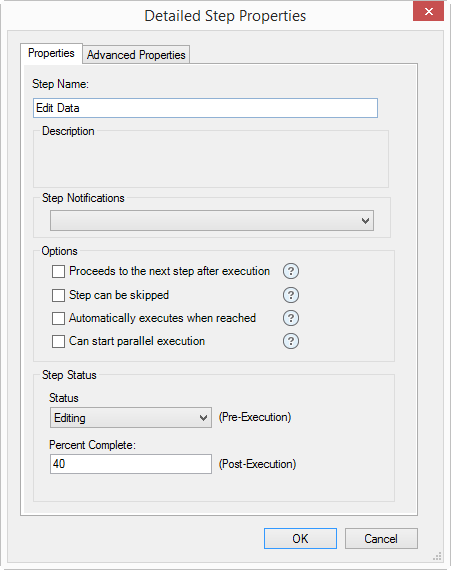Viewport: 451px width, 570px height.
Task: Open help for Step can be skipped option
Action: (x=291, y=295)
